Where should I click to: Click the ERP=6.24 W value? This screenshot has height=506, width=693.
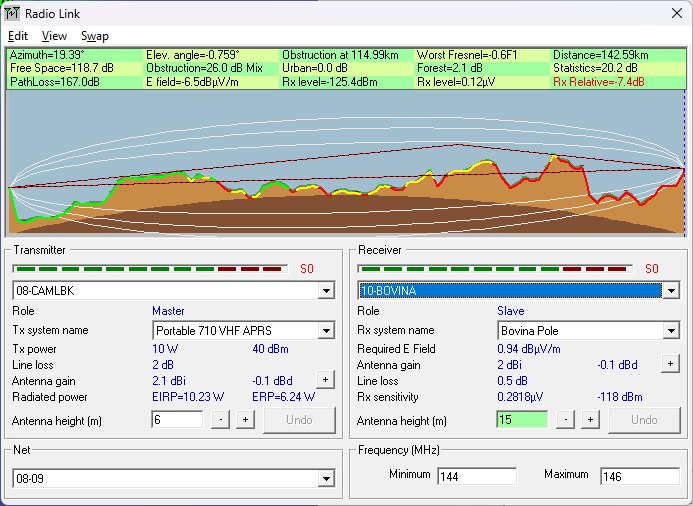pos(283,396)
